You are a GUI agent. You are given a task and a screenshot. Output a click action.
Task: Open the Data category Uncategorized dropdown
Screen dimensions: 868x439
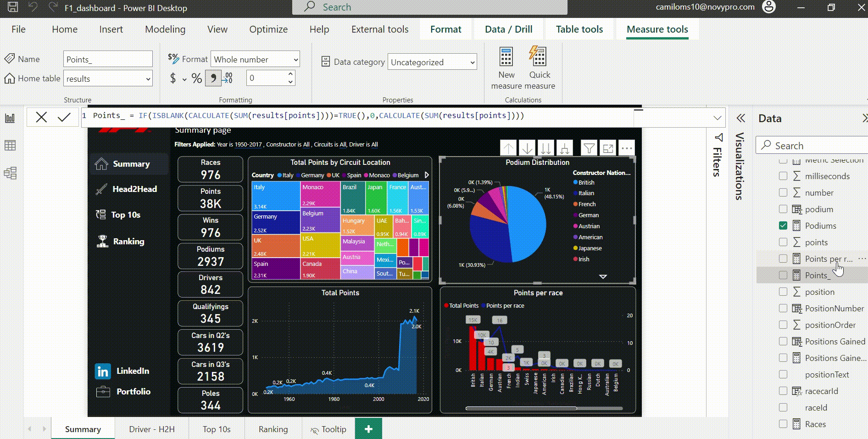[432, 62]
